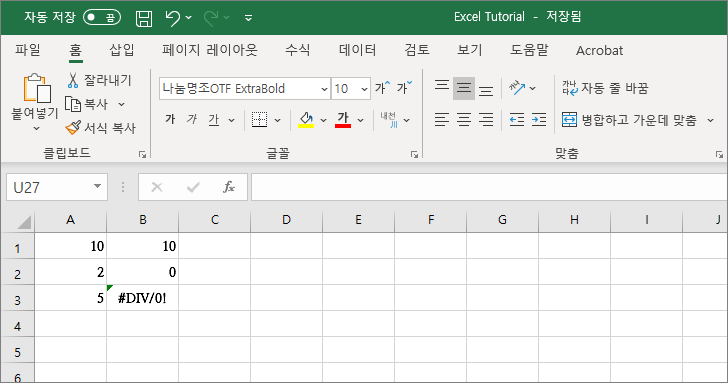Open the 데이터 (Data) tab
728x383 pixels.
357,50
